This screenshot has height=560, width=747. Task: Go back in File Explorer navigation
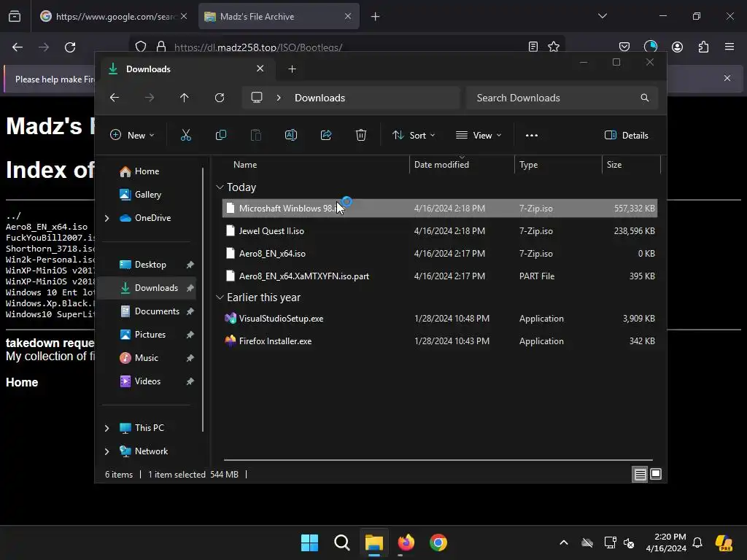click(115, 98)
